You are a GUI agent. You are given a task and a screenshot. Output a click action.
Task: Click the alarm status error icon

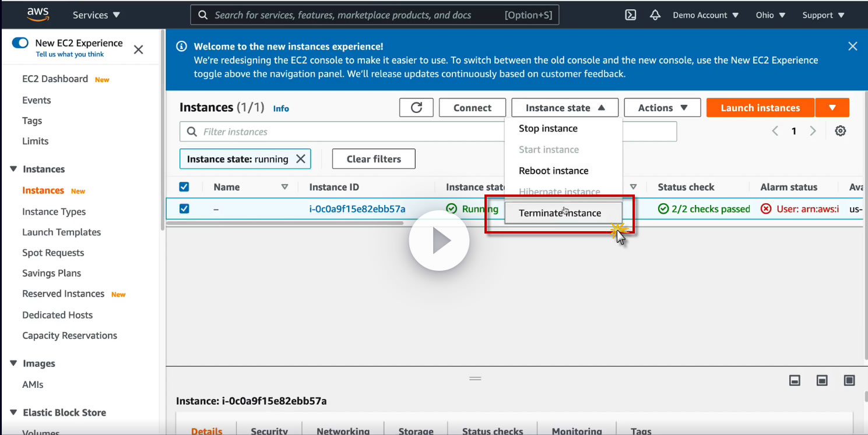pyautogui.click(x=766, y=208)
